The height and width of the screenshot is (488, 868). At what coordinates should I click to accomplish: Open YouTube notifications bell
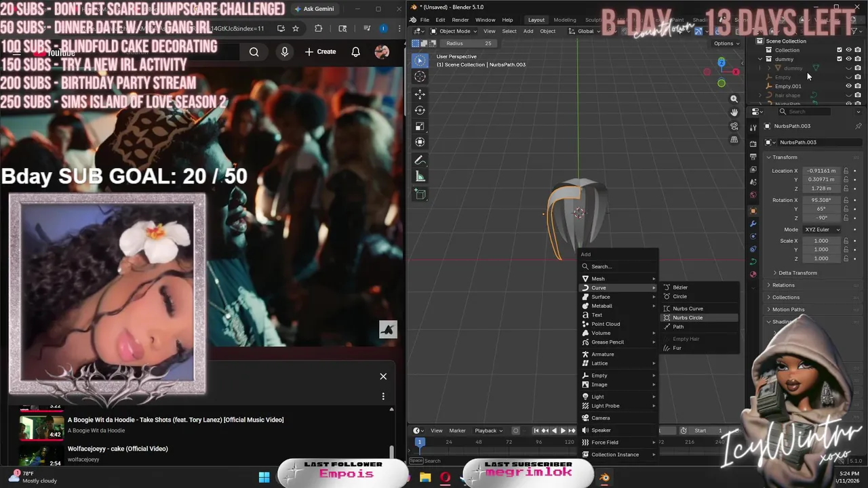tap(355, 52)
